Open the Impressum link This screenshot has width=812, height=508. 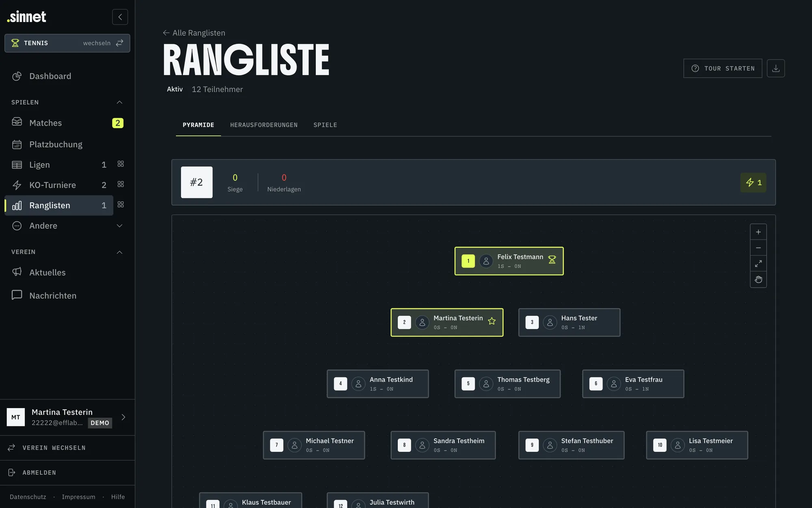coord(79,497)
